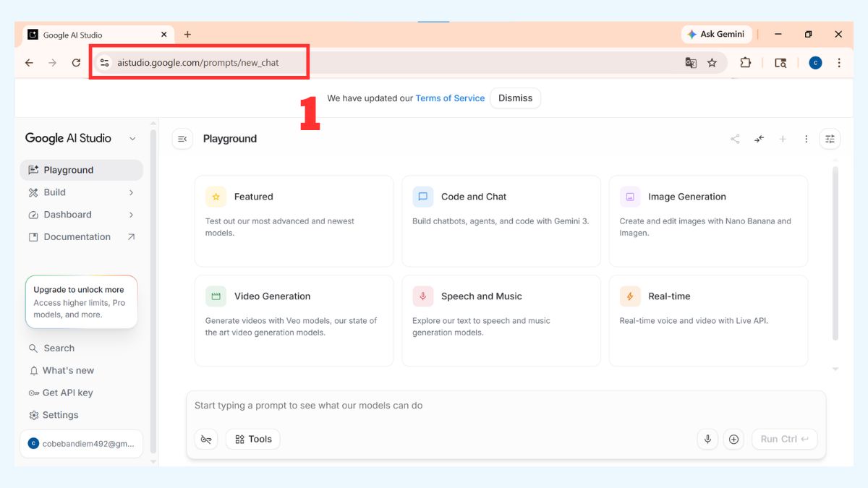The width and height of the screenshot is (868, 488).
Task: Expand the Build menu chevron
Action: (x=131, y=192)
